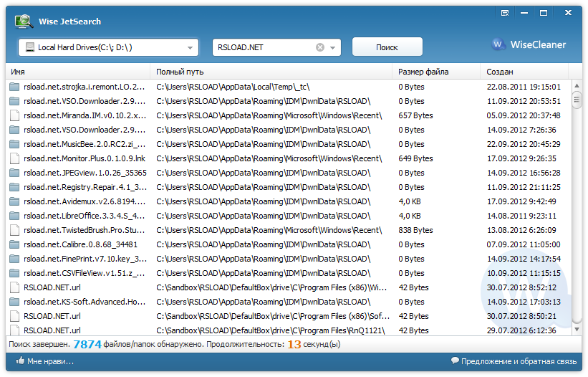Click the 4,0 KB size of Avidemux row
Viewport: 588px width, 377px height.
(x=410, y=202)
